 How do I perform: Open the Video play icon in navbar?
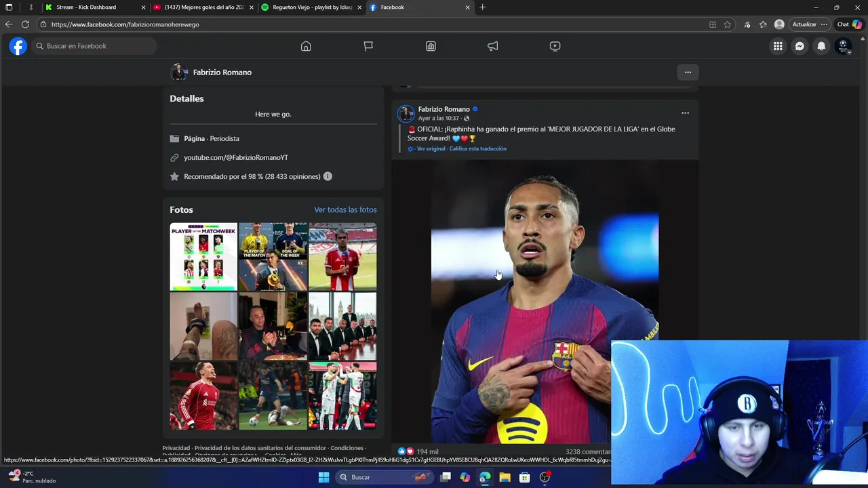(555, 46)
